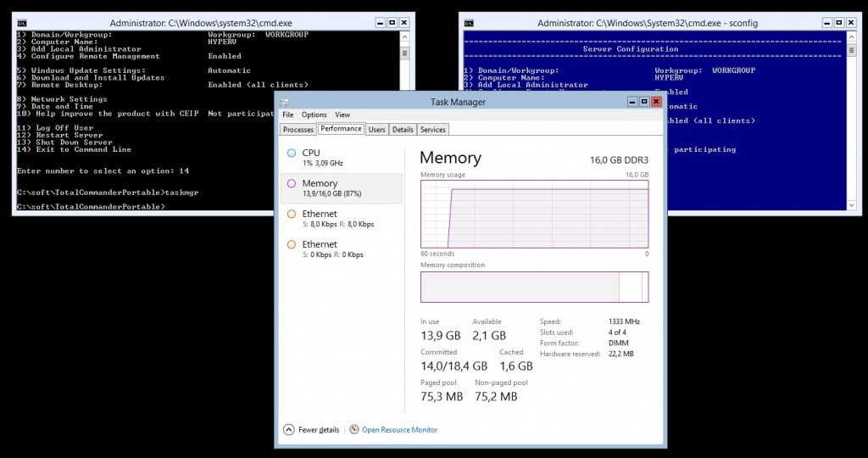Screen dimensions: 868x458
Task: Open the View menu
Action: click(342, 114)
